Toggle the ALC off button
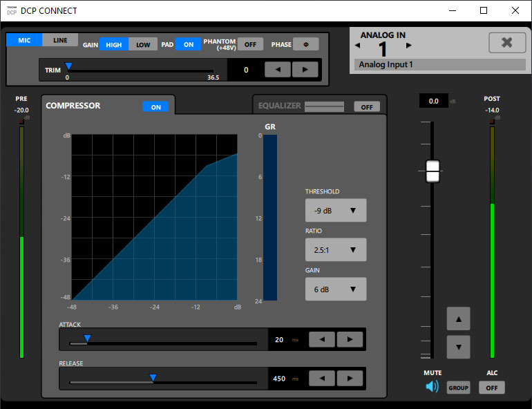532x409 pixels. coord(491,388)
